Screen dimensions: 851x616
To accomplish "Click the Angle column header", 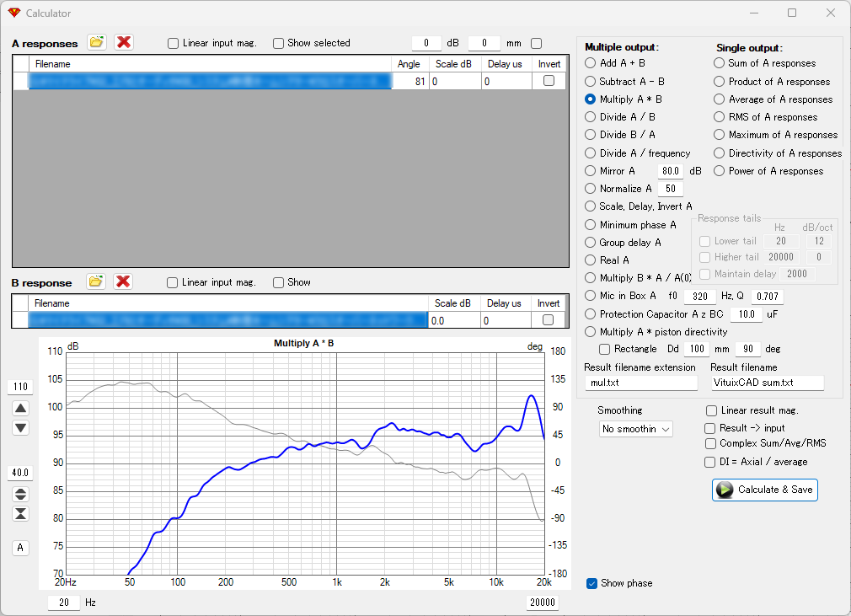I will (x=409, y=64).
